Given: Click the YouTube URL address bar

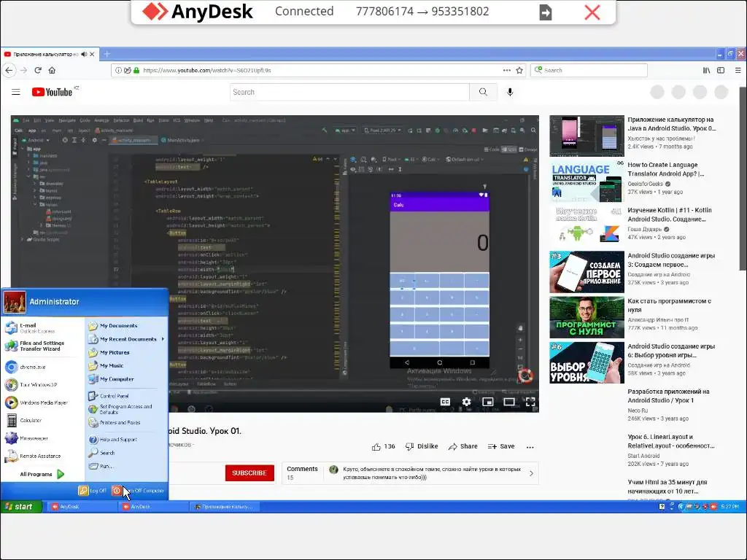Looking at the screenshot, I should 317,70.
